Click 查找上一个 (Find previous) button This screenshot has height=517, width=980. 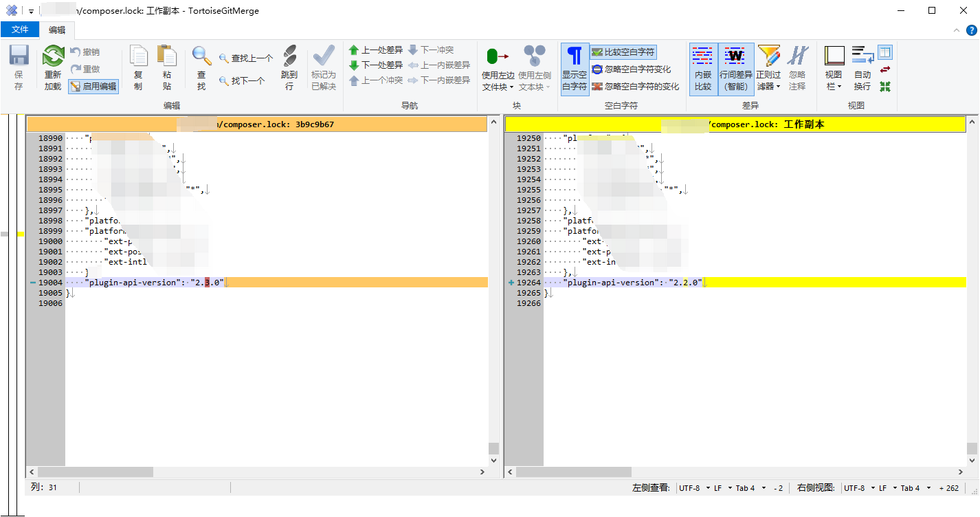pos(245,58)
